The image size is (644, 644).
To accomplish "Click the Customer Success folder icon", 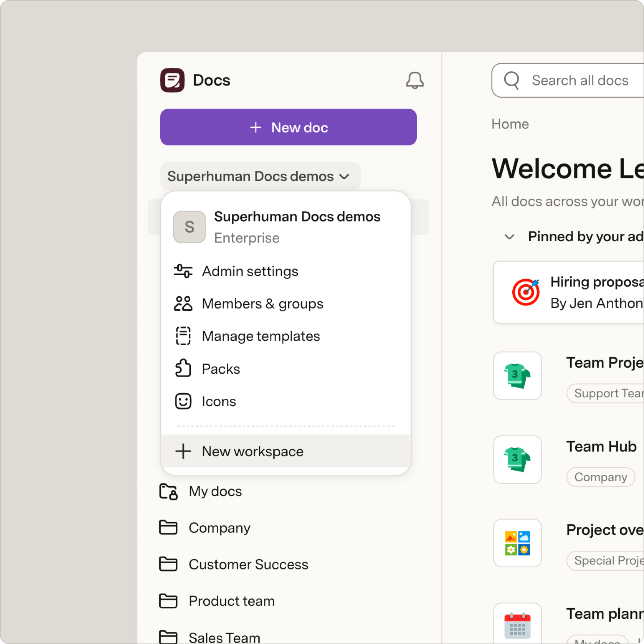I will (168, 564).
